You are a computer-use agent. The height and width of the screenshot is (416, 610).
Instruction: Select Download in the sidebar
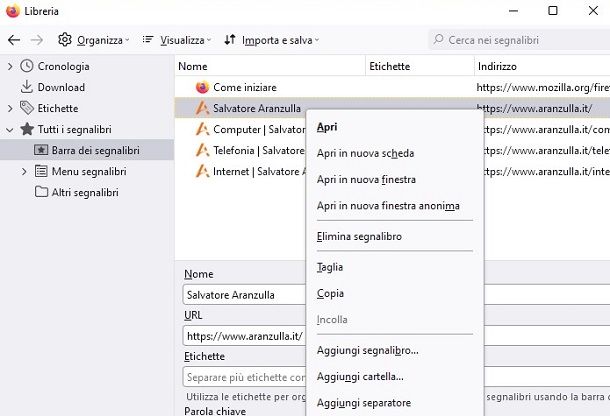pyautogui.click(x=61, y=88)
